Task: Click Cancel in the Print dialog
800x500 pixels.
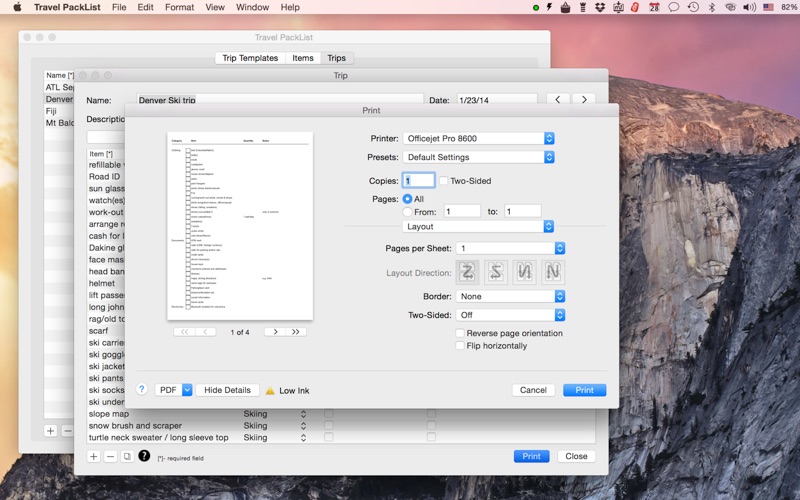Action: (x=533, y=390)
